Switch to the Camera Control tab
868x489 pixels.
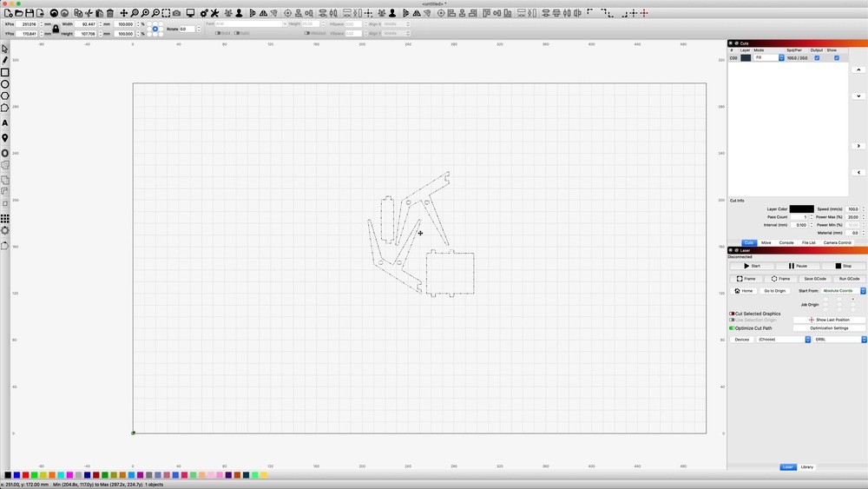coord(837,242)
